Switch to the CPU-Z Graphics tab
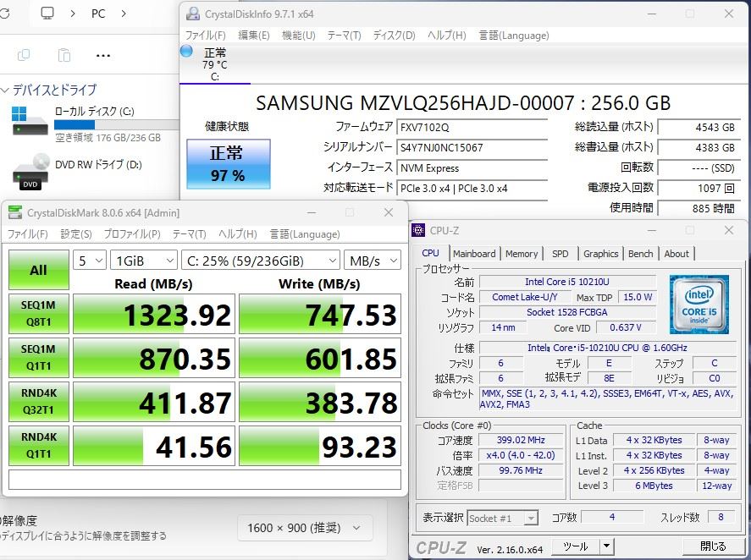This screenshot has width=751, height=560. [600, 254]
